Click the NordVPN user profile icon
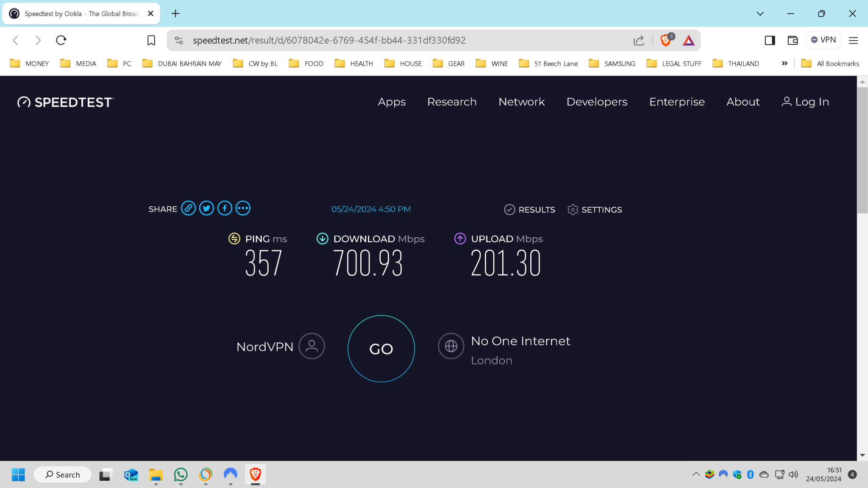 (x=312, y=346)
